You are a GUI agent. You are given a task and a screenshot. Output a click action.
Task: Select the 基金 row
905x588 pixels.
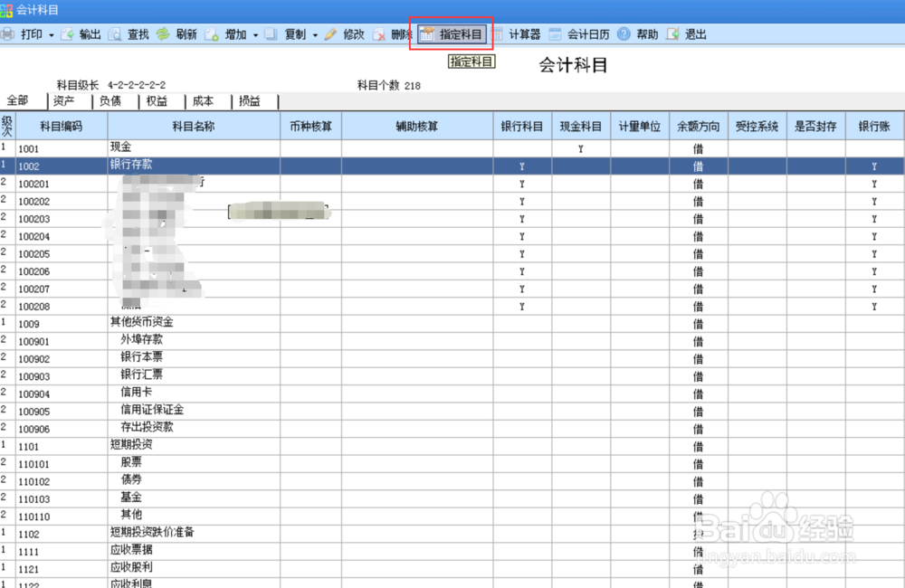[x=452, y=498]
